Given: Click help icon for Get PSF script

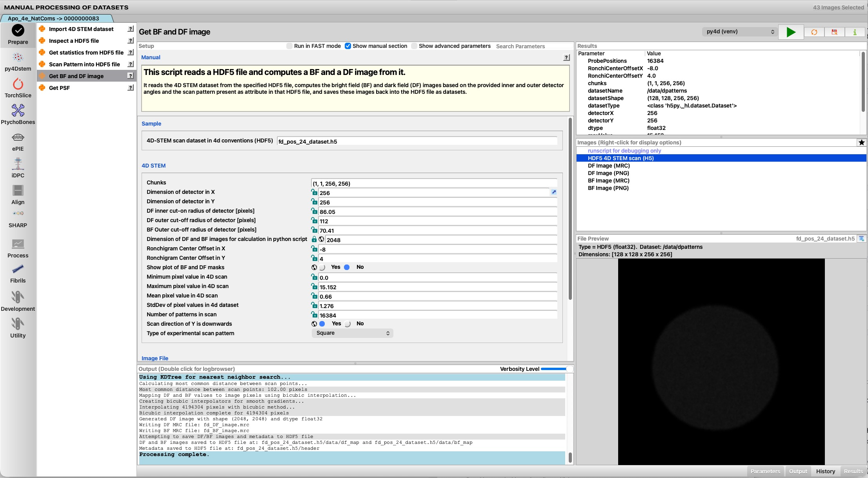Looking at the screenshot, I should 131,88.
